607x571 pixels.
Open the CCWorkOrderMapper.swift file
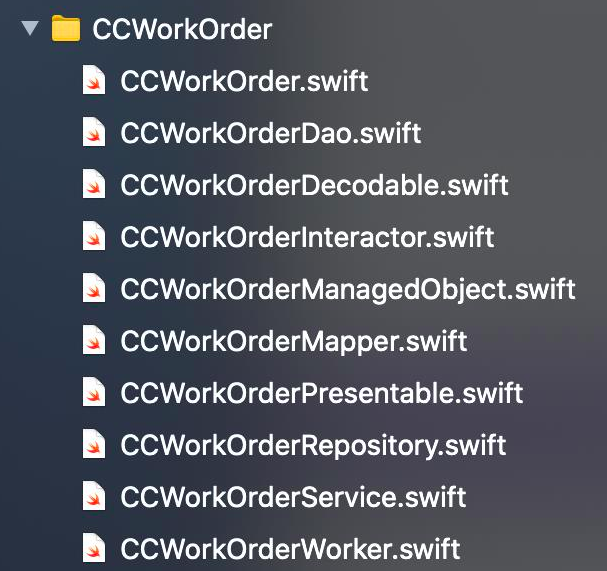pos(293,341)
